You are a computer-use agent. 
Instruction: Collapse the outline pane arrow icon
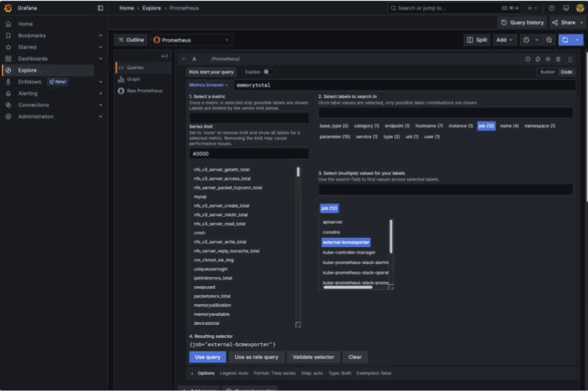click(164, 56)
